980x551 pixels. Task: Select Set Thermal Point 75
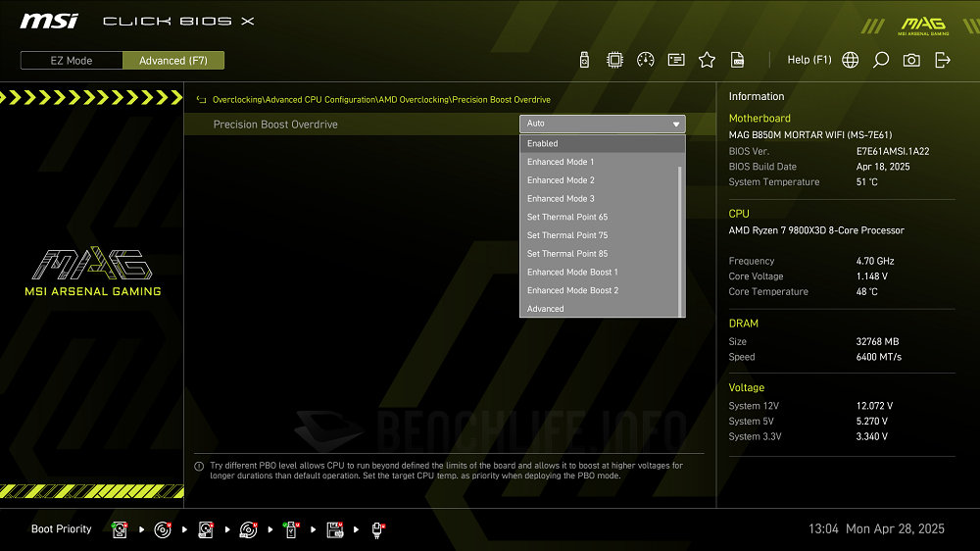click(x=600, y=235)
